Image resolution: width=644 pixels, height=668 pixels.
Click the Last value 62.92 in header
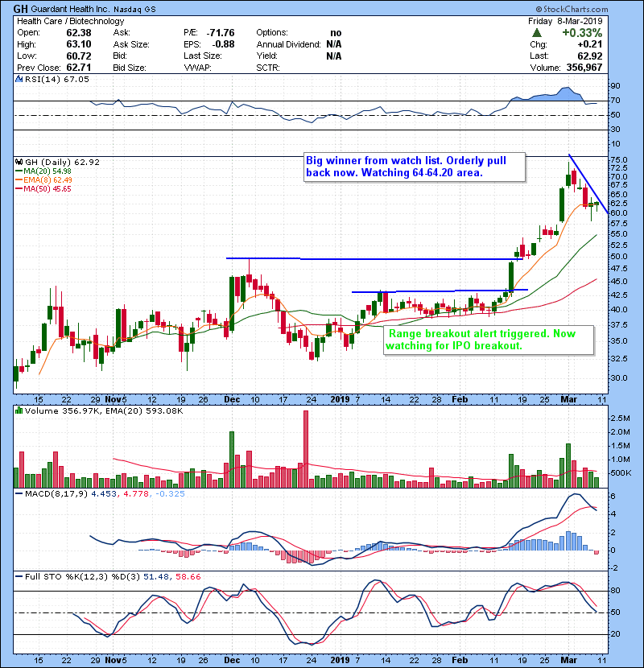590,56
